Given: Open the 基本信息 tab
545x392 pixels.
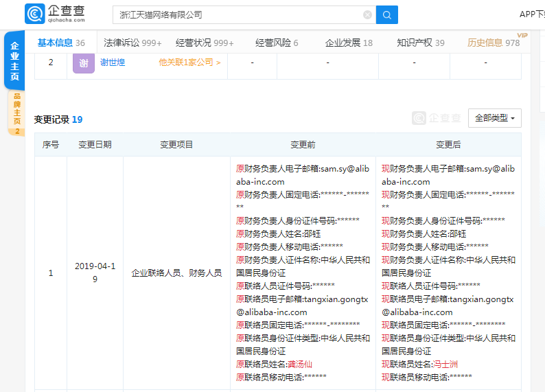Looking at the screenshot, I should click(61, 43).
